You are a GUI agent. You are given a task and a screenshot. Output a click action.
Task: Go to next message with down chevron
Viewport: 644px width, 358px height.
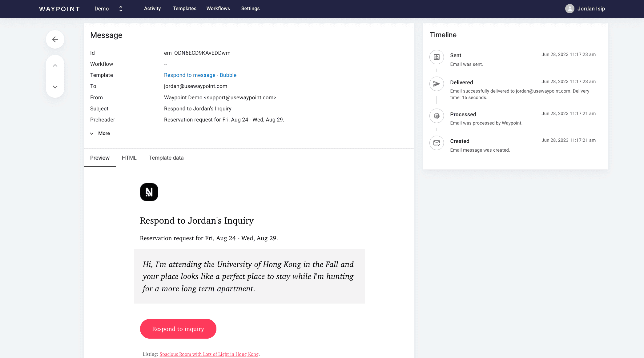[x=55, y=87]
